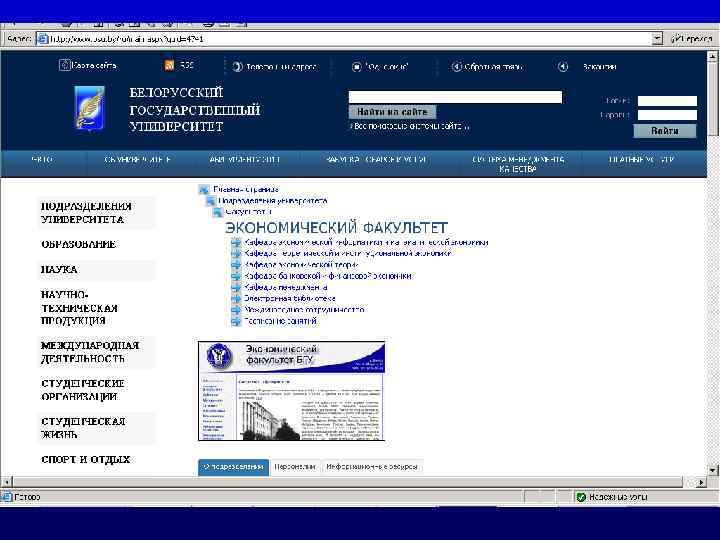This screenshot has width=720, height=540.
Task: Open Международное сотрудничество link
Action: point(304,309)
